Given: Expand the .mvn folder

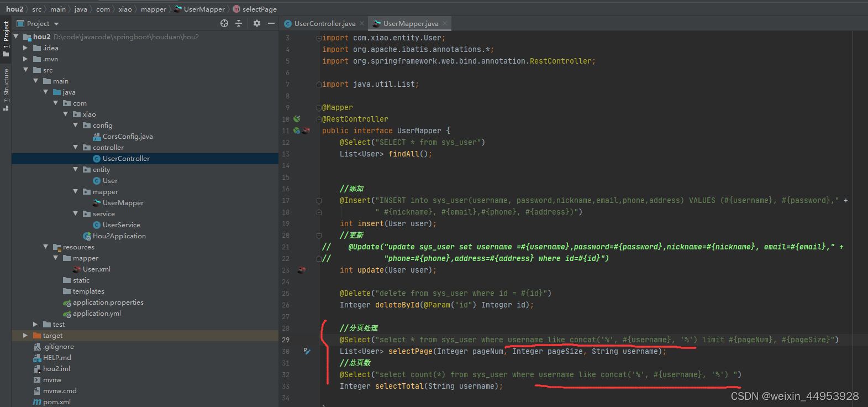Looking at the screenshot, I should 25,59.
